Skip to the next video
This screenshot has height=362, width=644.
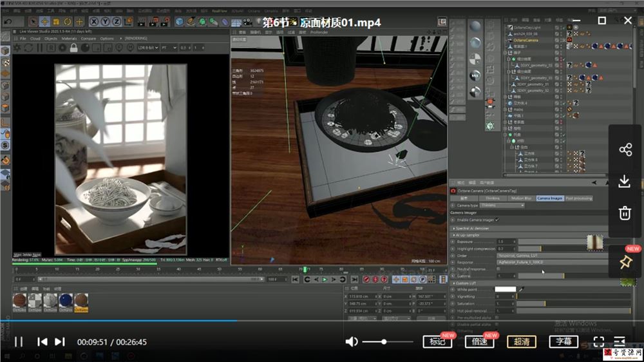[59, 342]
